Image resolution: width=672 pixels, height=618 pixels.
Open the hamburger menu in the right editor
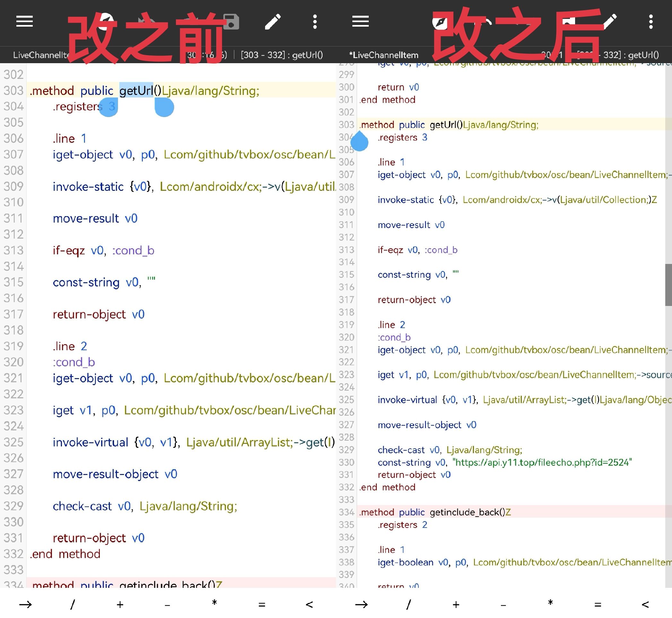pyautogui.click(x=360, y=22)
